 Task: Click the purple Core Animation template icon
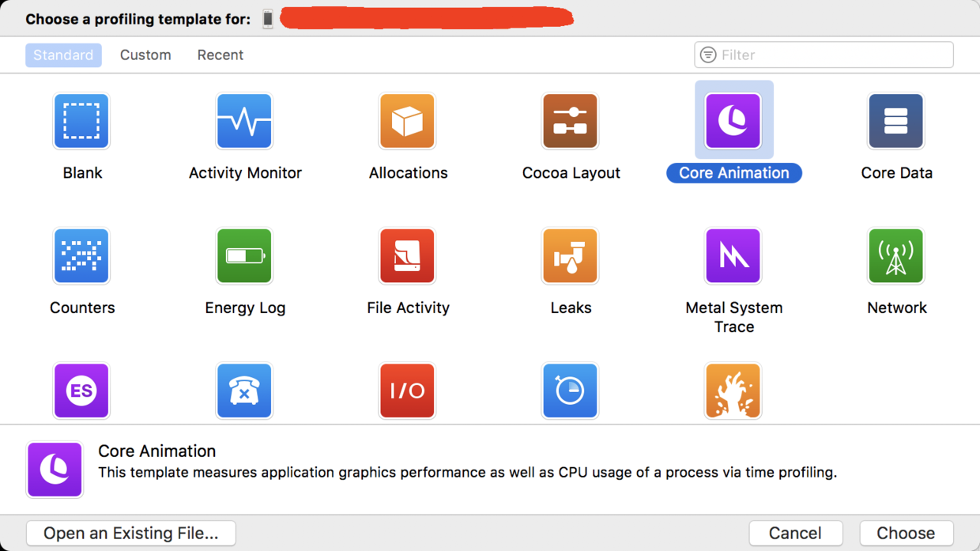click(733, 121)
